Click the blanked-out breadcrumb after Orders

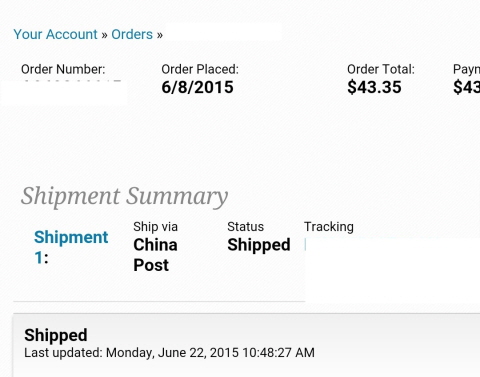click(x=223, y=32)
